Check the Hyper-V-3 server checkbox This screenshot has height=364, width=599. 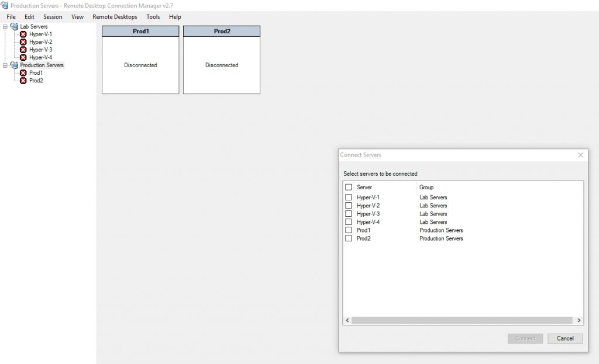tap(349, 214)
